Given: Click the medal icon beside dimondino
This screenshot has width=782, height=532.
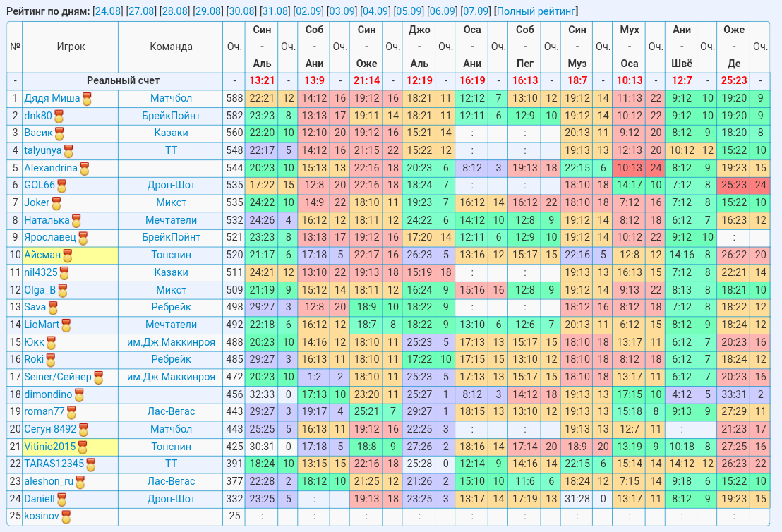Looking at the screenshot, I should (79, 395).
